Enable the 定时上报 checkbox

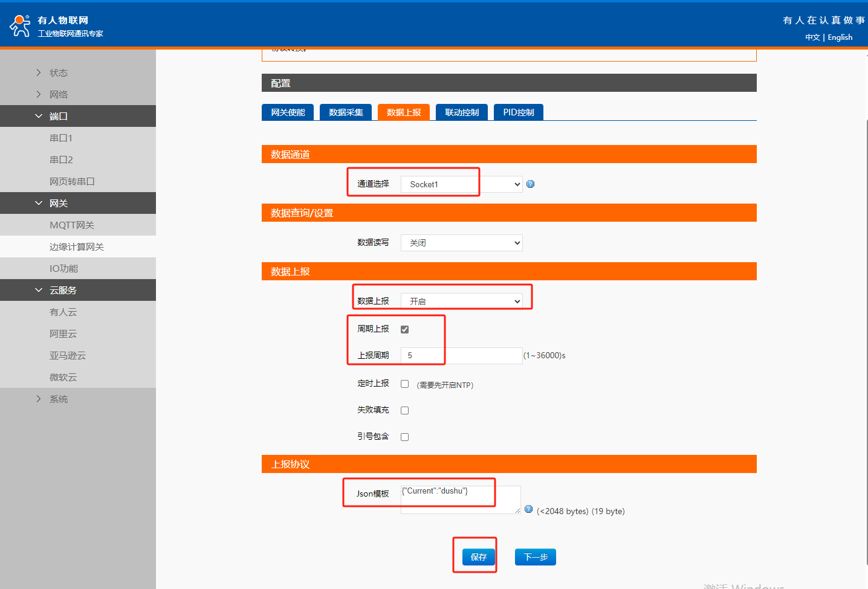(404, 384)
